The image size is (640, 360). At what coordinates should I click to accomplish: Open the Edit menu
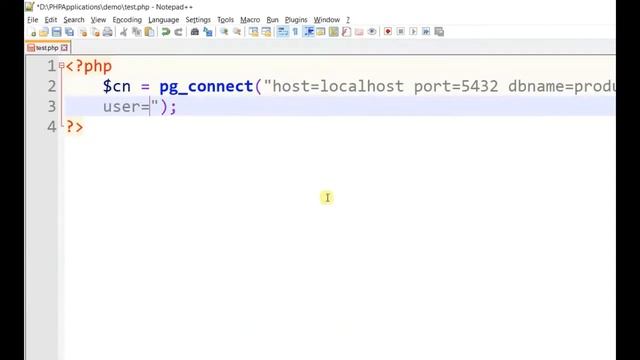click(51, 20)
